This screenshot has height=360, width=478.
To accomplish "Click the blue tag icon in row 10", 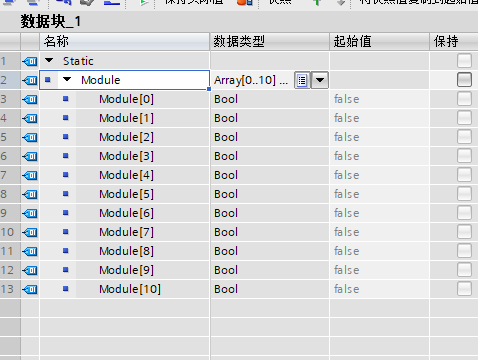I will tap(30, 232).
